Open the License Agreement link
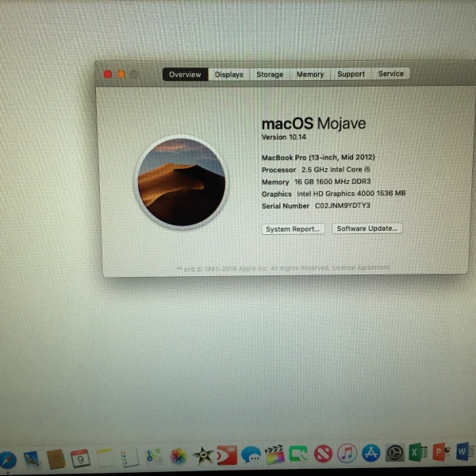476x476 pixels. 361,267
